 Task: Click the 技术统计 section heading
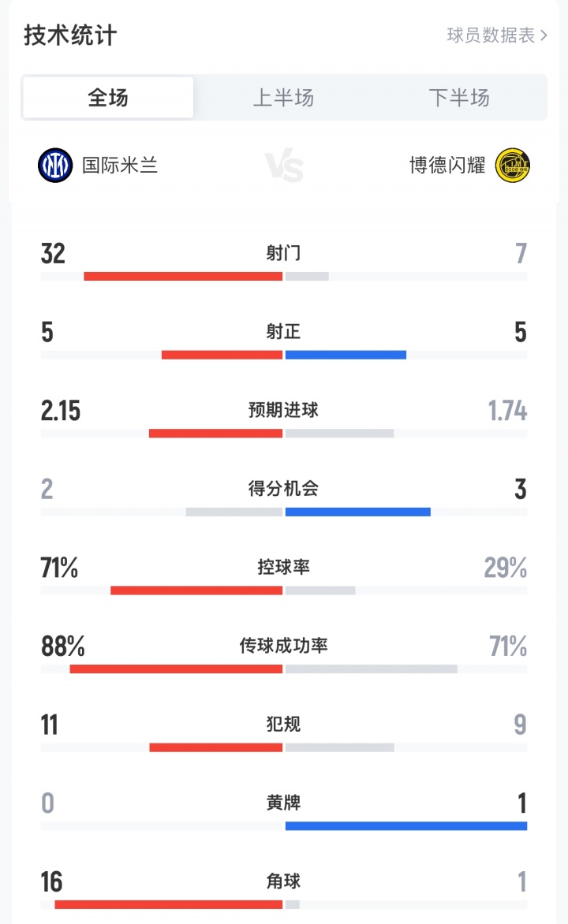tap(70, 35)
